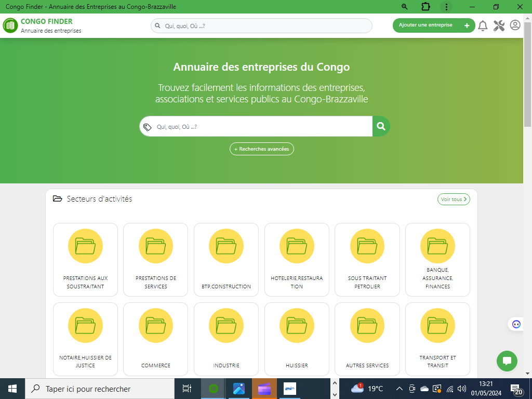Image resolution: width=532 pixels, height=399 pixels.
Task: Open the browser three-dot menu
Action: 447,7
